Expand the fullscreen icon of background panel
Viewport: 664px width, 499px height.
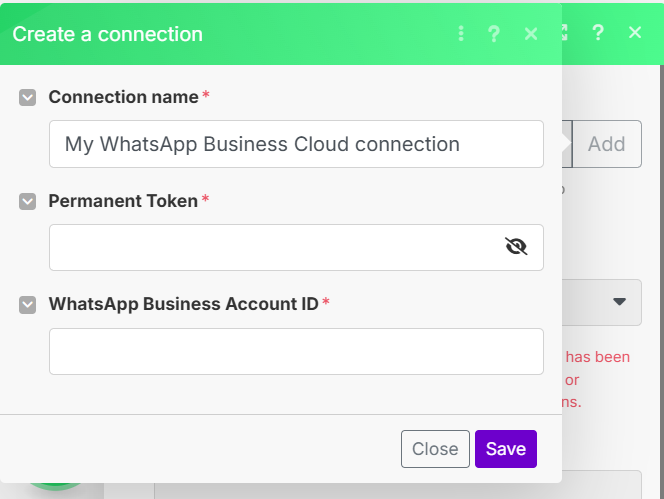[564, 32]
